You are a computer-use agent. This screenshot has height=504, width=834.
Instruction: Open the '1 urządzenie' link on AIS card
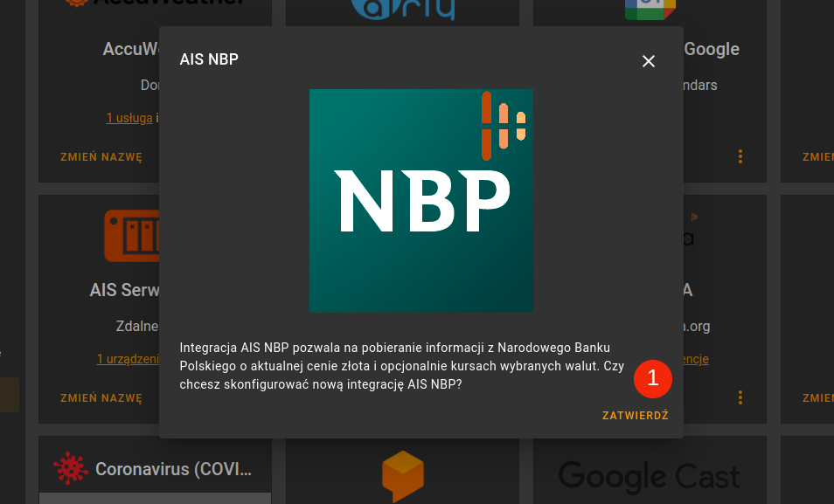coord(128,359)
